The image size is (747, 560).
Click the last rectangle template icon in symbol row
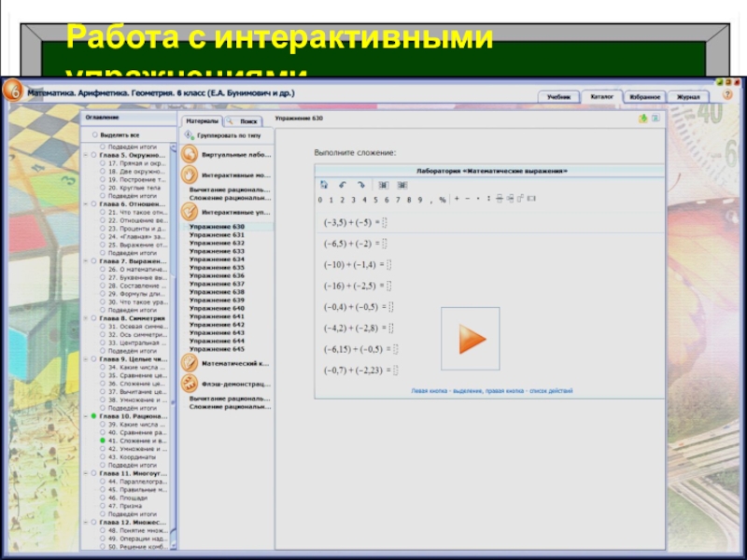pos(531,199)
